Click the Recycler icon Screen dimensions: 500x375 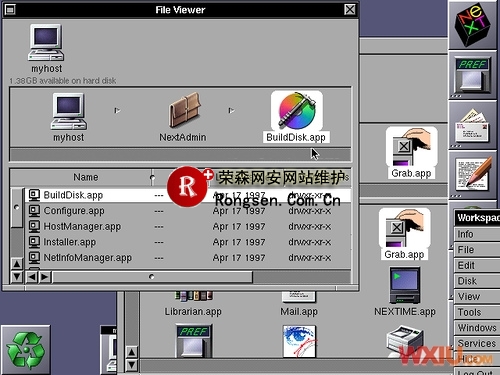[x=26, y=350]
